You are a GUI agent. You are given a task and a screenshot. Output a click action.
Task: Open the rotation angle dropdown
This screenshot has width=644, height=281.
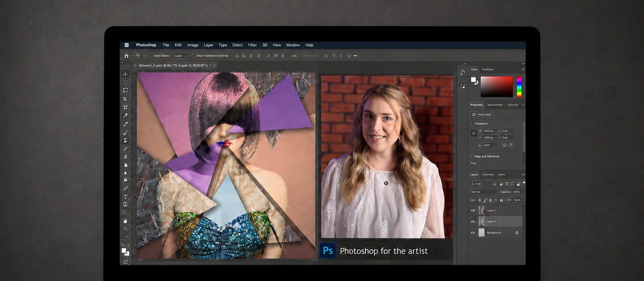pos(495,145)
